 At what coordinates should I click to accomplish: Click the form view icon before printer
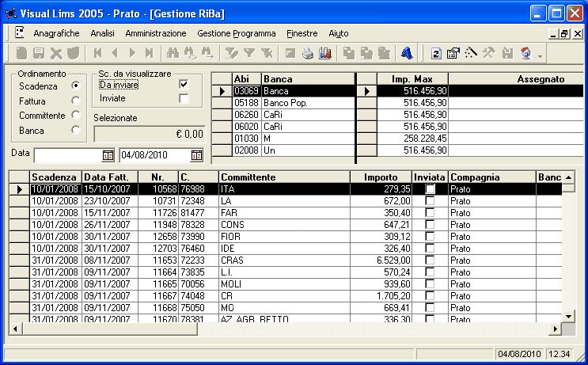pos(290,53)
